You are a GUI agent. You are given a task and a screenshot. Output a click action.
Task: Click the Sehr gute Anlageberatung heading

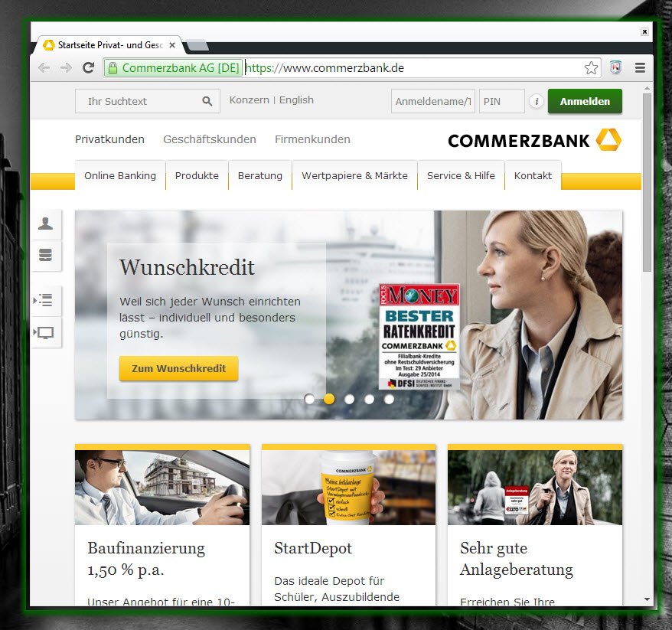point(517,559)
